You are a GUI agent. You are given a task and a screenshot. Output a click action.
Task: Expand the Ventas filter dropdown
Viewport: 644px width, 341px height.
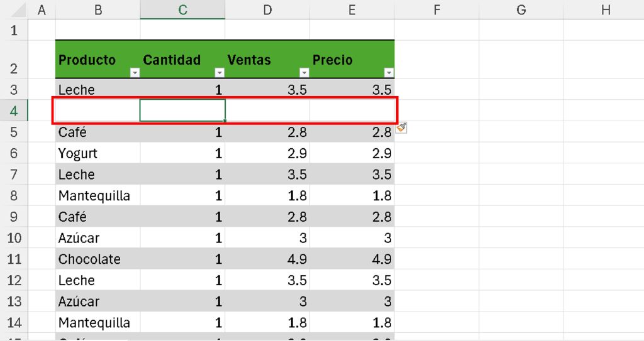tap(304, 73)
